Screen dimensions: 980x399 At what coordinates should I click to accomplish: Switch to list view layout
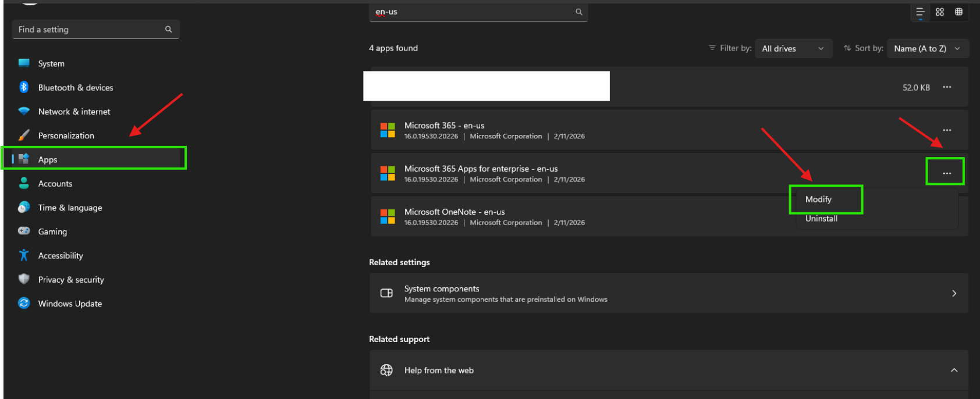920,12
